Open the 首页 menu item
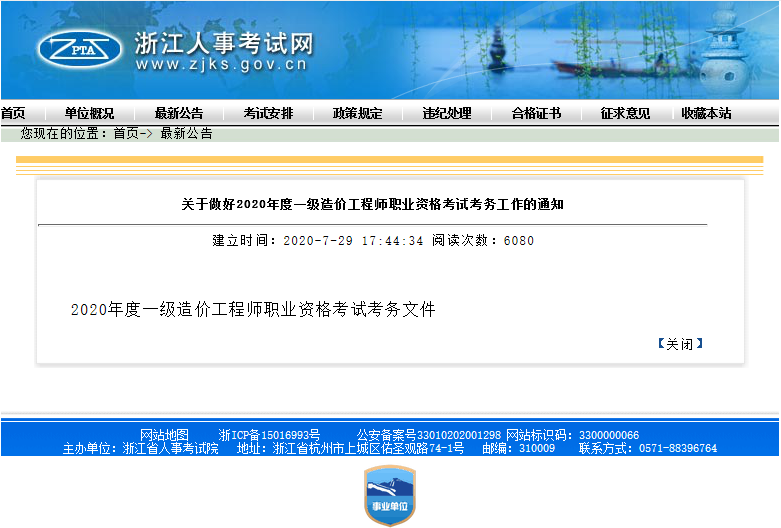 tap(13, 114)
